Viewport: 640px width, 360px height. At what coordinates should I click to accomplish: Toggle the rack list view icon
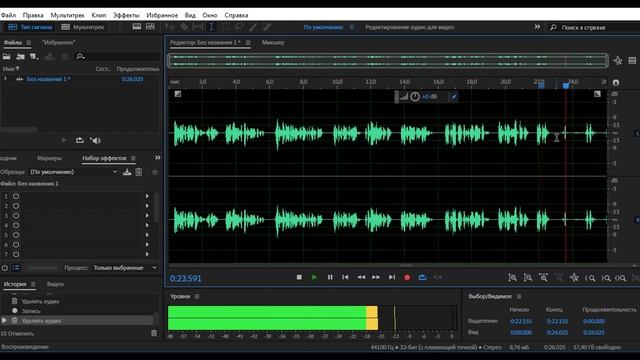point(16,268)
